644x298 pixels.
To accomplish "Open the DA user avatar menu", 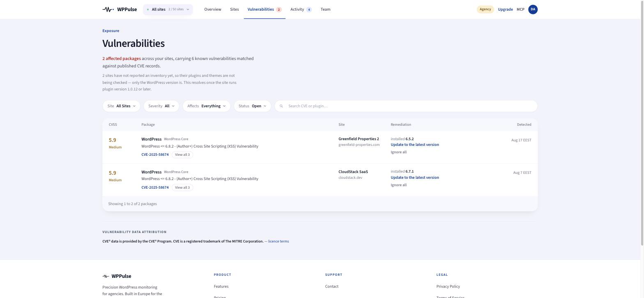I will click(533, 9).
